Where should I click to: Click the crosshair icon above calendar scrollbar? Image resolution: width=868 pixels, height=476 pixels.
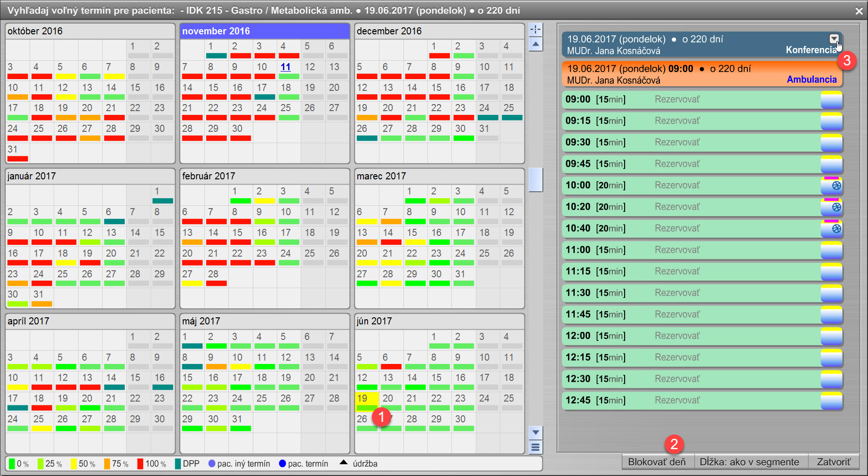pos(536,30)
